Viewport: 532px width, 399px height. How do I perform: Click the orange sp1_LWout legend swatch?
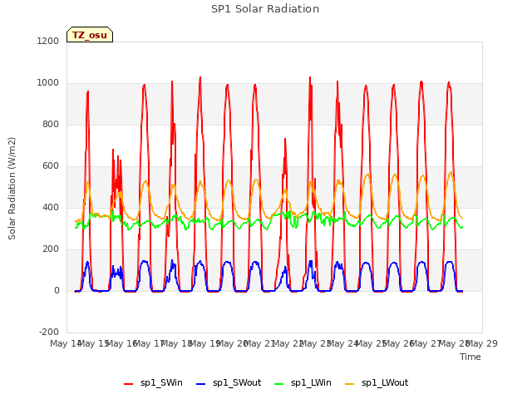coord(349,384)
